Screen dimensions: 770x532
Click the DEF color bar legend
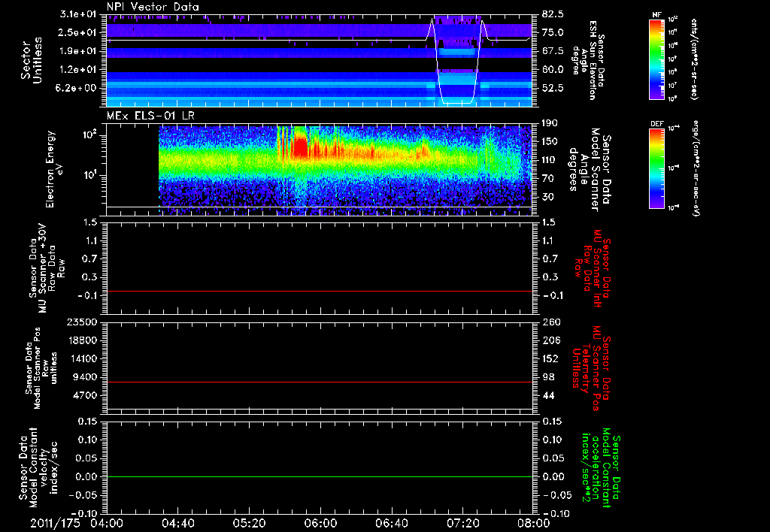657,168
